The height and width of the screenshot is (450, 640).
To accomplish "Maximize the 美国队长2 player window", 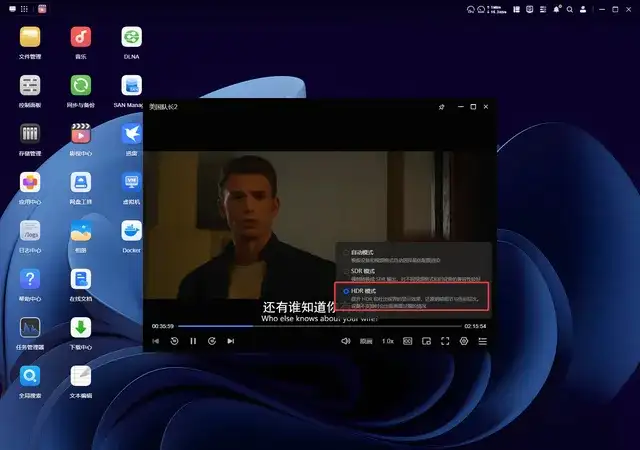I will 473,107.
